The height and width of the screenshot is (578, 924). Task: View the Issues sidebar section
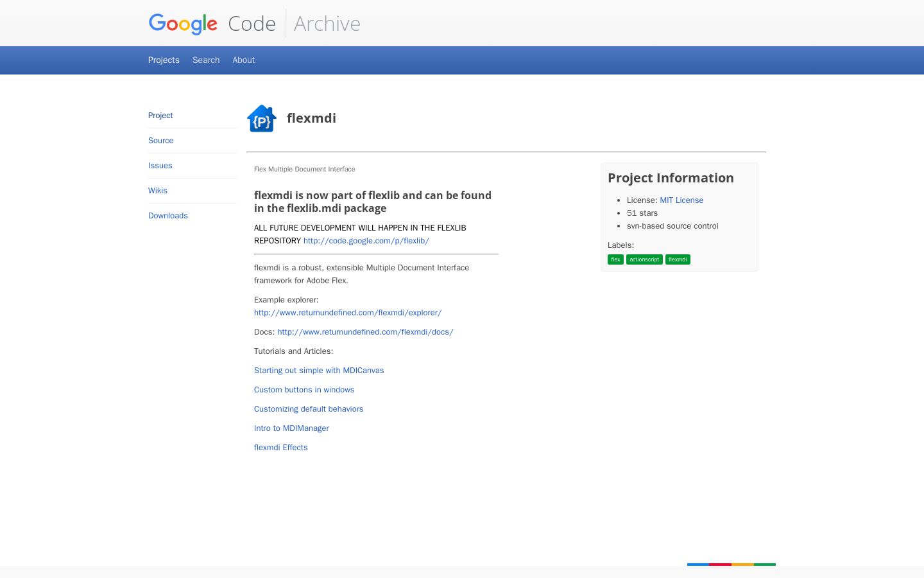160,166
